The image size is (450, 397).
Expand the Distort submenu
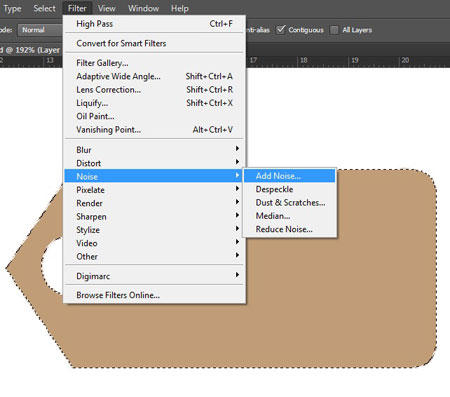pyautogui.click(x=154, y=163)
